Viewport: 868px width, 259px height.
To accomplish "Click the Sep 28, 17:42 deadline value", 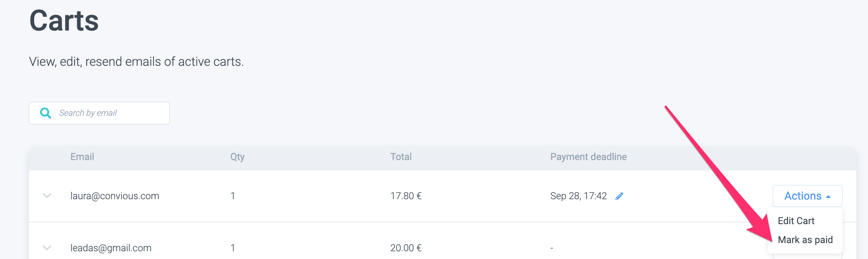I will coord(578,196).
